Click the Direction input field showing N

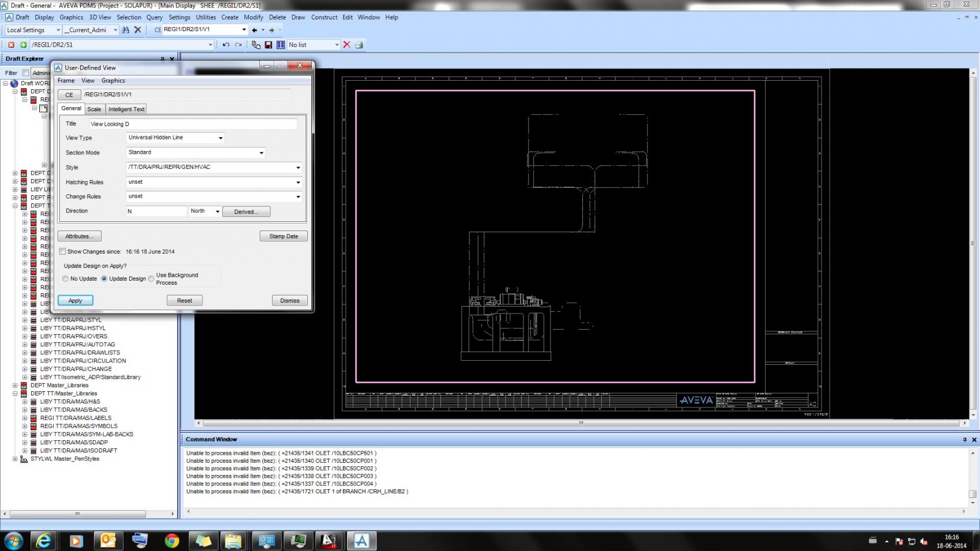pos(157,212)
